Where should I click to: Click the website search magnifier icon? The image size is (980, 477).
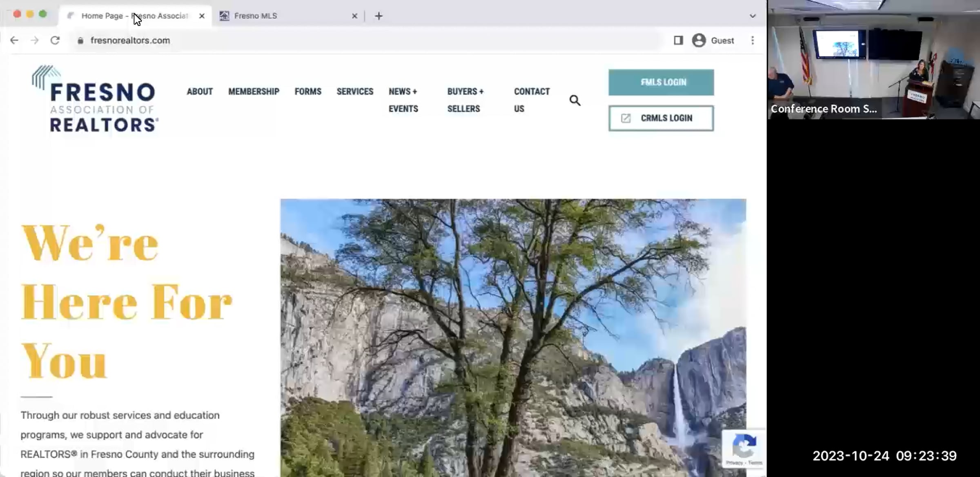575,100
